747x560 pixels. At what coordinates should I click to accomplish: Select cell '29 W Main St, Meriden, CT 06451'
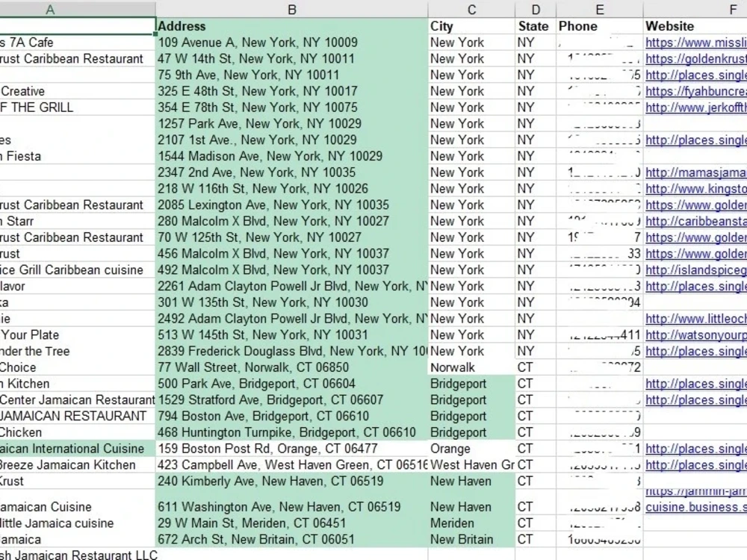click(x=291, y=523)
